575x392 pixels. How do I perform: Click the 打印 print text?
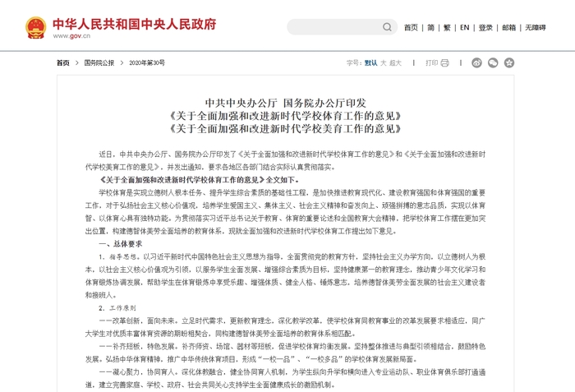coord(431,63)
